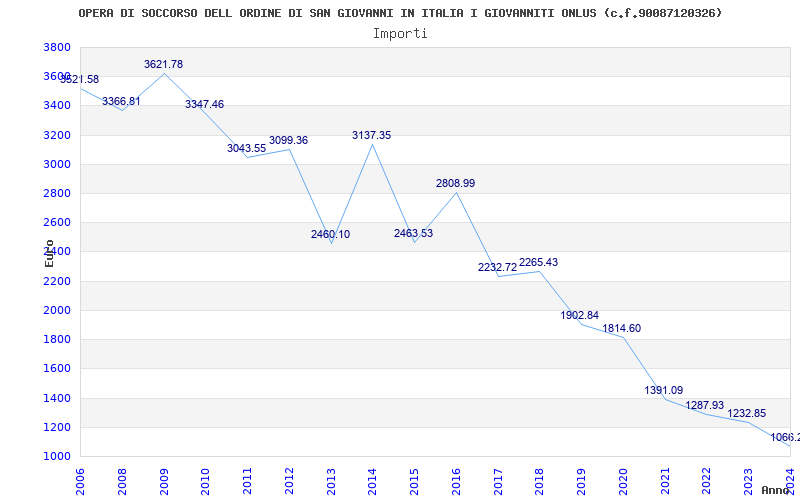Click the x-axis year 2012
The width and height of the screenshot is (800, 500).
tap(289, 482)
